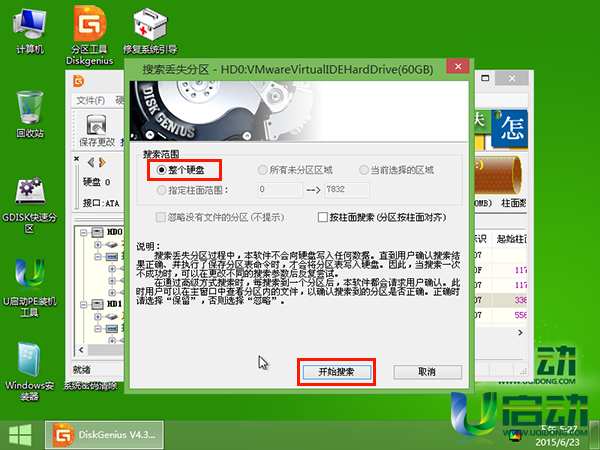The width and height of the screenshot is (600, 450).
Task: Close the disk panel with small x
Action: coord(77,158)
